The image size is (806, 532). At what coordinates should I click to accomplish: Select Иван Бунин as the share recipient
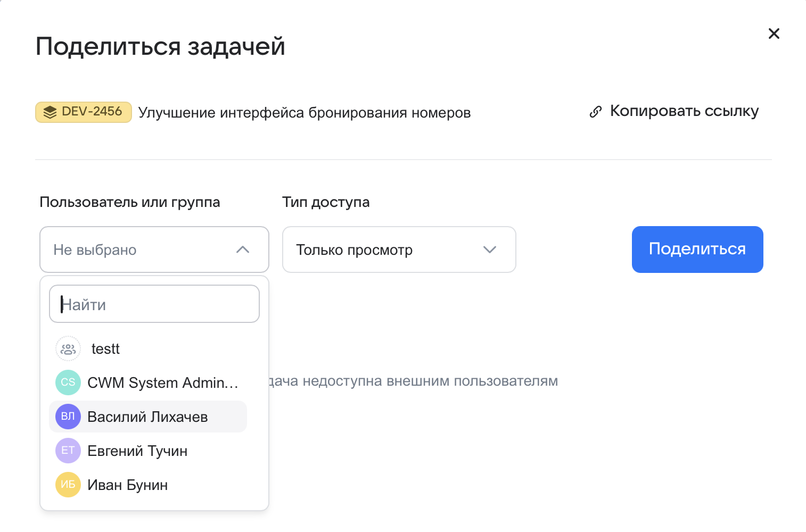coord(128,485)
